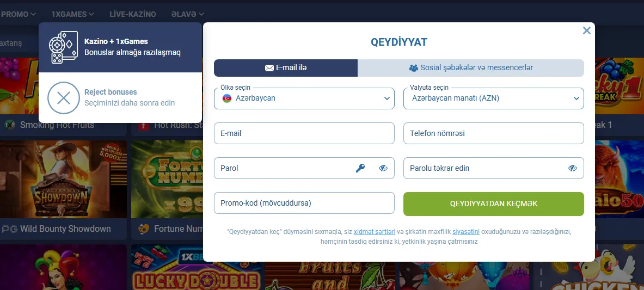Click the QEYDİYYAT heading text
Screen dimensions: 644x290
coord(399,42)
